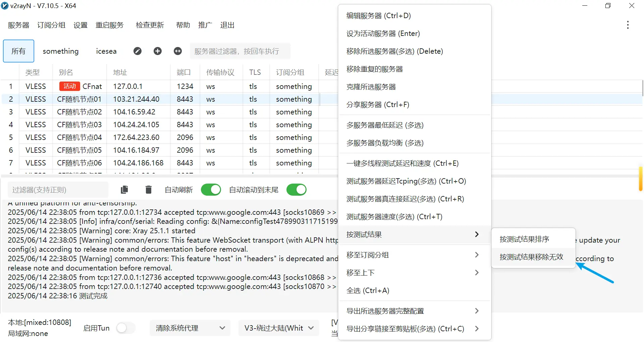Expand the 移至订阅分组 submenu

coord(415,255)
